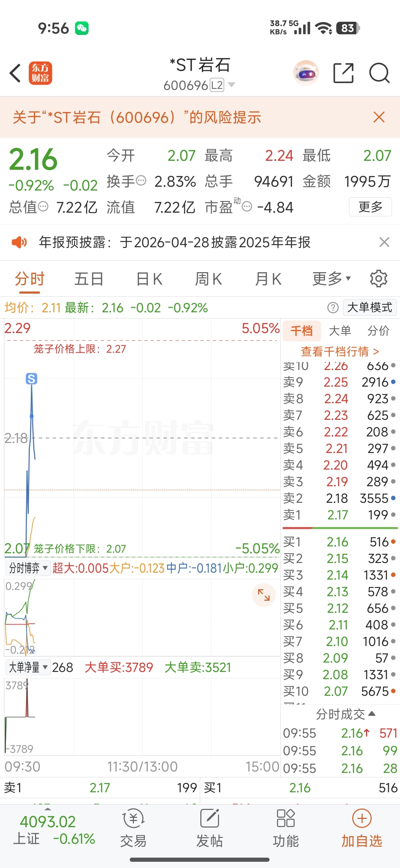Toggle 大单模式 mode
The width and height of the screenshot is (400, 868).
tap(369, 307)
